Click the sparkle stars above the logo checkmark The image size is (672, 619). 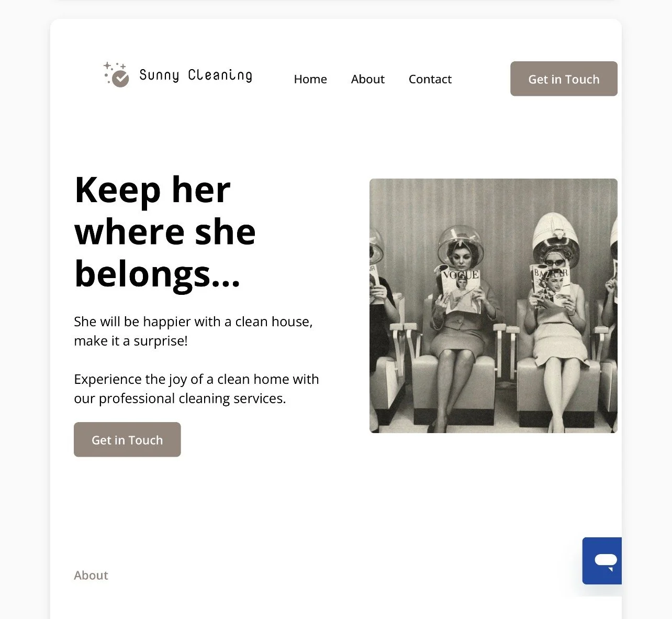pos(114,67)
